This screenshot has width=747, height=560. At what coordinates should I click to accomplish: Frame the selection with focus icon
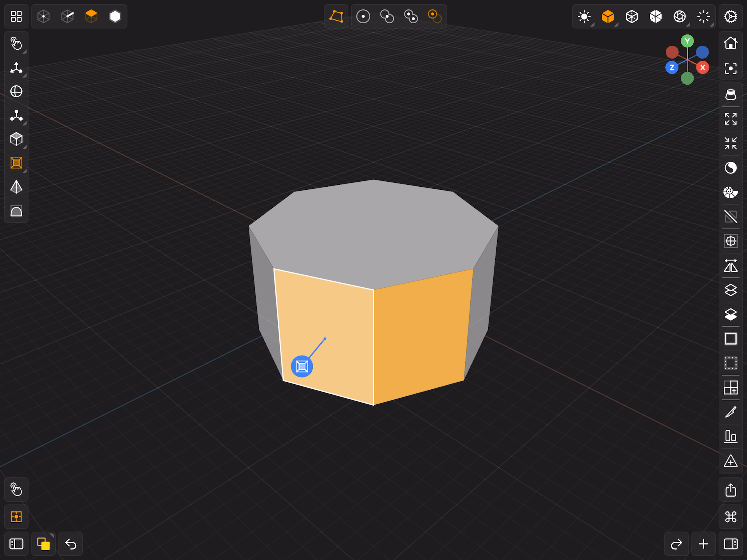731,68
